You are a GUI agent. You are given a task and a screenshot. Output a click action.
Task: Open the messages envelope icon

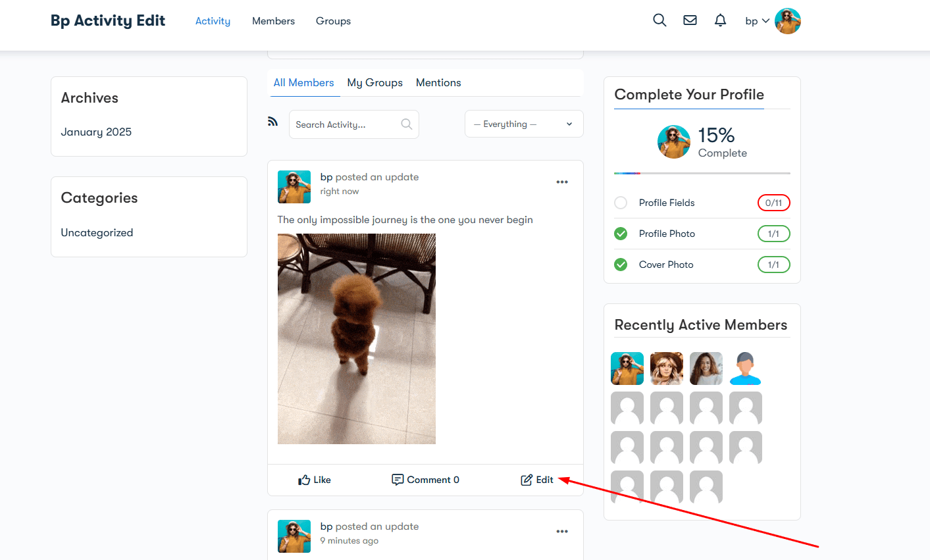[x=690, y=20]
